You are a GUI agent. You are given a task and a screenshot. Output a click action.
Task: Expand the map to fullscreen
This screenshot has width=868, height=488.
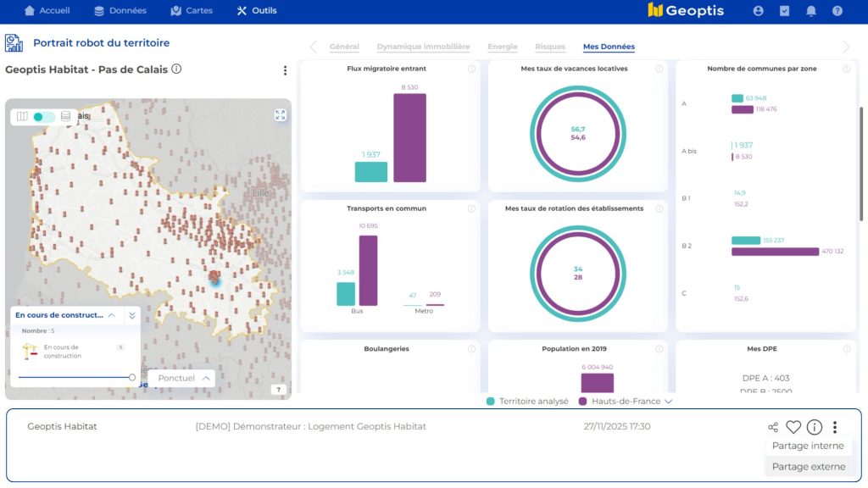(x=281, y=115)
